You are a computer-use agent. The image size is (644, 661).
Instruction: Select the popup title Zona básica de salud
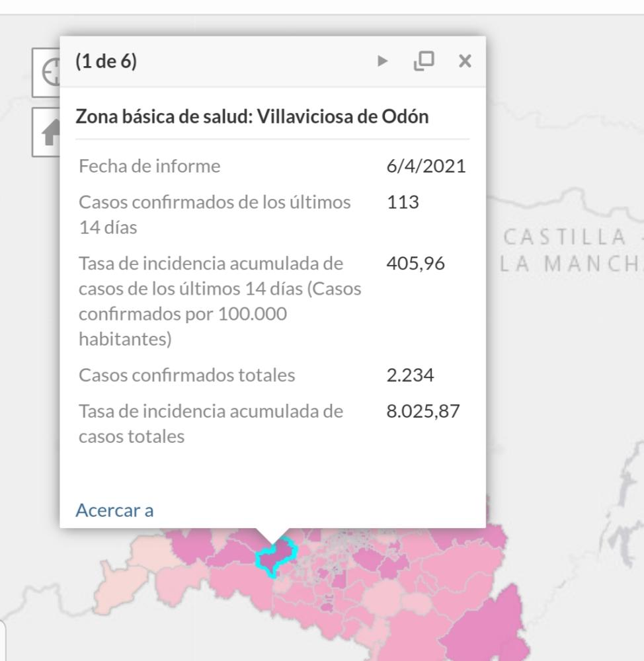point(253,116)
